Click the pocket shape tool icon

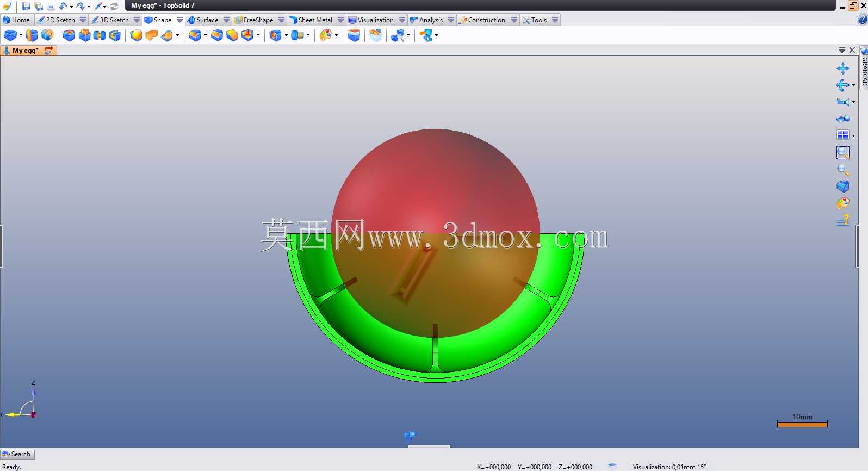pyautogui.click(x=69, y=36)
